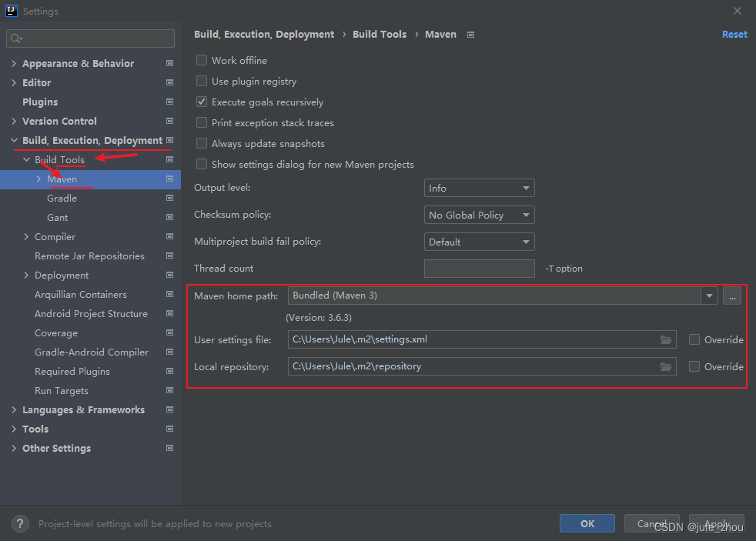Click project-level icon beside Arquillian Containers

(169, 294)
